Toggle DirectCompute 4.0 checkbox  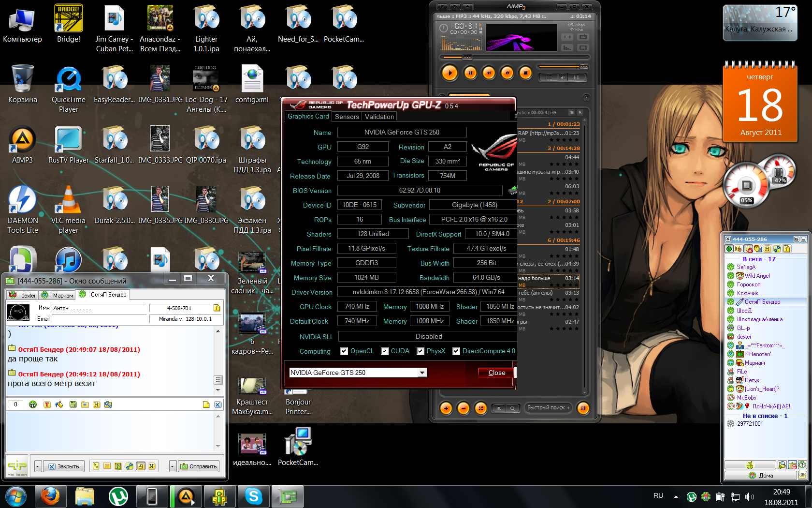tap(456, 351)
